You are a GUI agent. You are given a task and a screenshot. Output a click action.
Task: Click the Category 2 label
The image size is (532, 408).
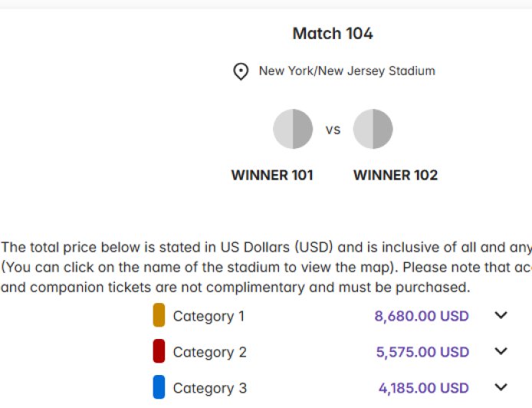(209, 352)
